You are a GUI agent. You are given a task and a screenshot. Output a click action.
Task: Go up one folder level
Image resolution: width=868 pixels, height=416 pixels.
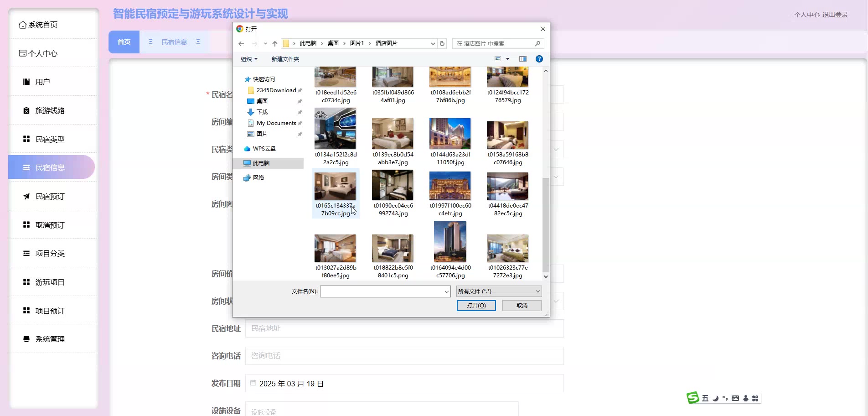coord(274,44)
